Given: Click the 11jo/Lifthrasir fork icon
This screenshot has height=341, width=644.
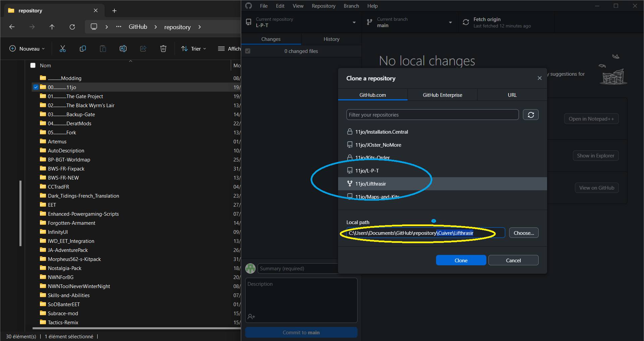Looking at the screenshot, I should 350,184.
